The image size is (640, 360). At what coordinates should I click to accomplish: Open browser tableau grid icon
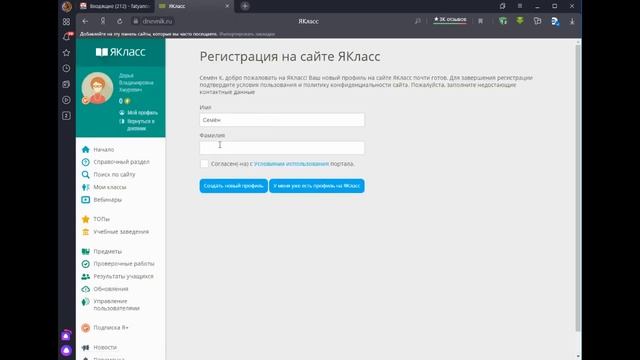pos(67,22)
